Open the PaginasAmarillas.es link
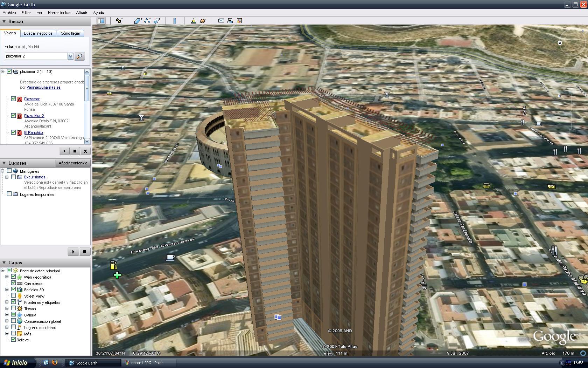 click(x=44, y=87)
